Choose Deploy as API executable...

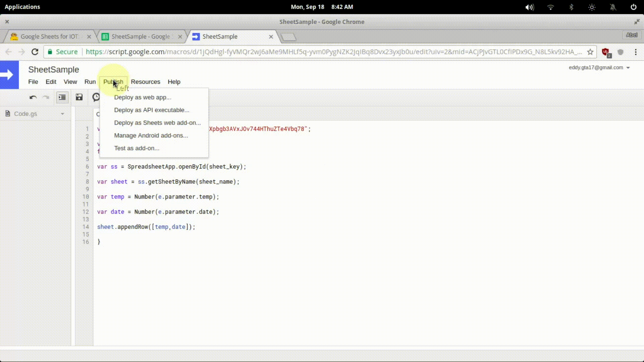tap(154, 110)
